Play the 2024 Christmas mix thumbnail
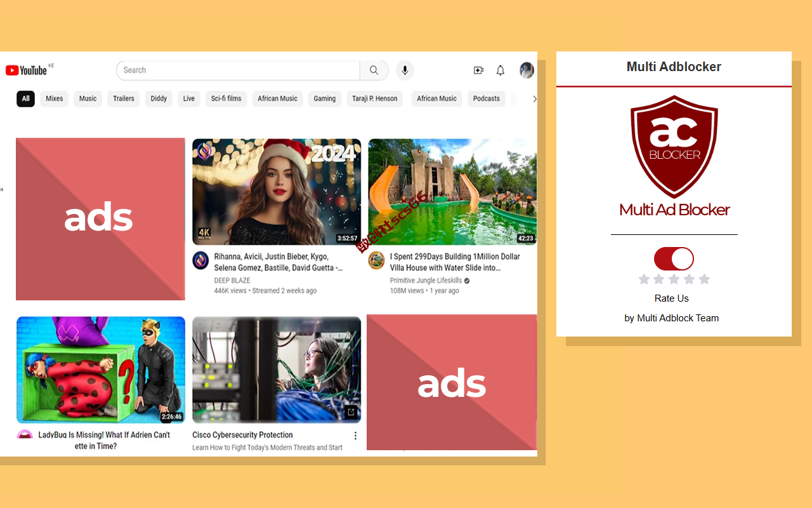This screenshot has width=812, height=508. (277, 192)
